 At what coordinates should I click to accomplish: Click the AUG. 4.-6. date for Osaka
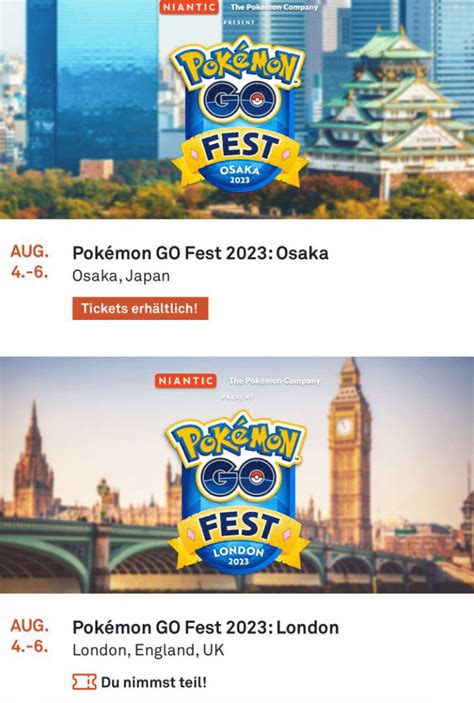point(30,262)
